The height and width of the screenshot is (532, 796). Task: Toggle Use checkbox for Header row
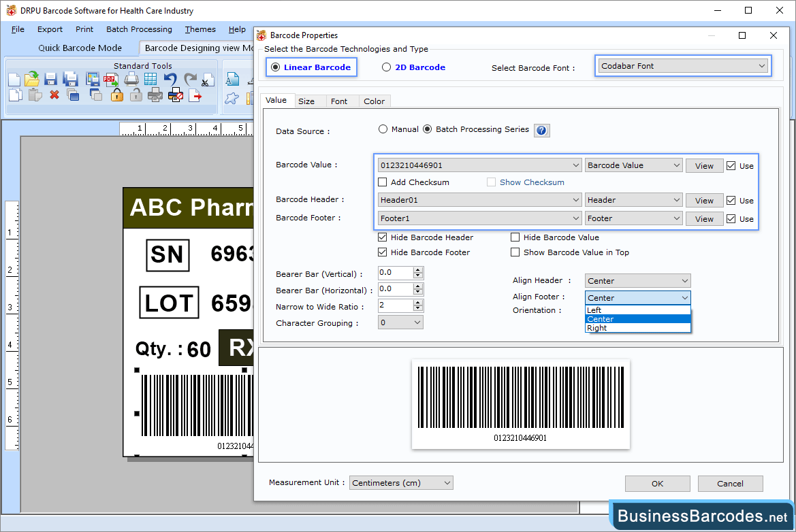pyautogui.click(x=731, y=201)
